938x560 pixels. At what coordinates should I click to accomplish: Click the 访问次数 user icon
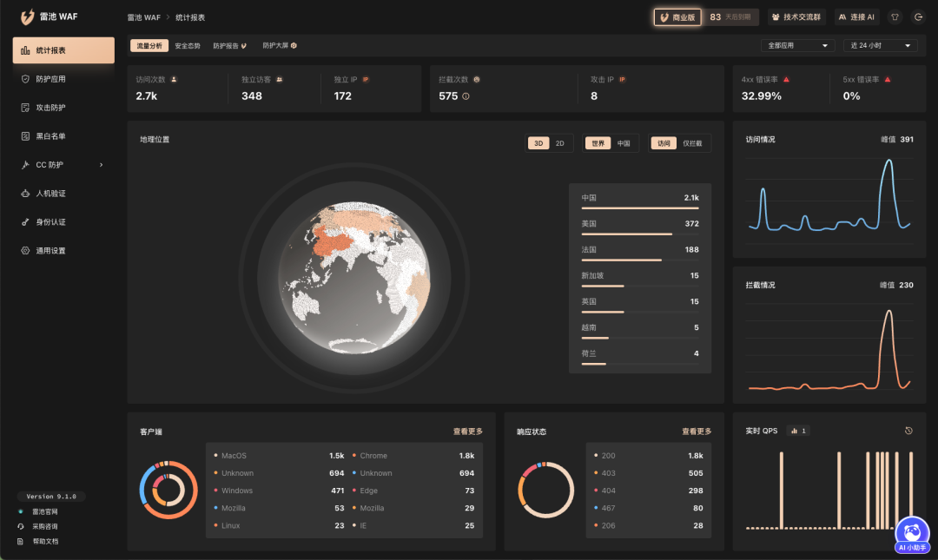click(x=174, y=80)
